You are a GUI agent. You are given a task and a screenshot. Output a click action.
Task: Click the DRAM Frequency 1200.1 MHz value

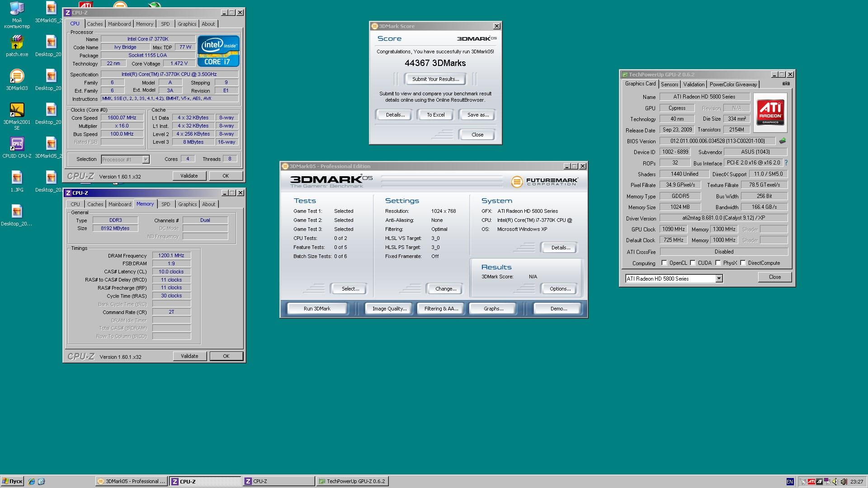[171, 255]
